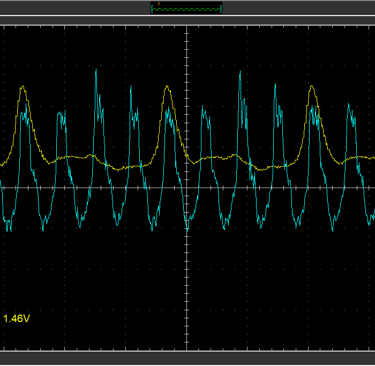Click the cyan trough on vertical center axis
Image resolution: width=375 pixels, height=366 pixels.
click(x=187, y=227)
